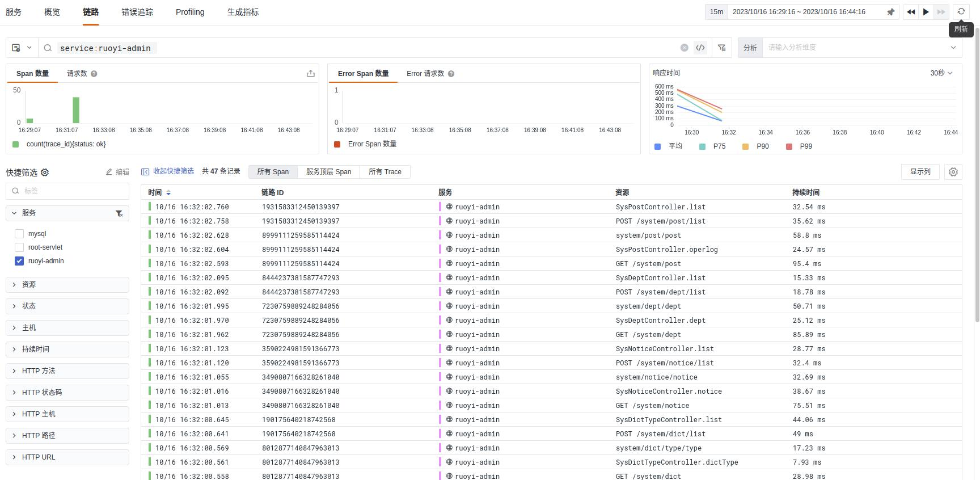Expand the 状态 filter section

point(67,306)
